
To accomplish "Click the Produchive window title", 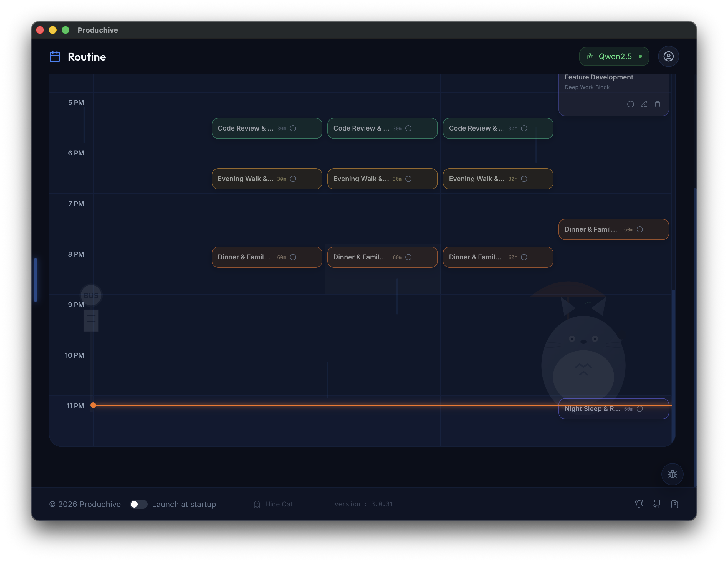I will tap(98, 30).
